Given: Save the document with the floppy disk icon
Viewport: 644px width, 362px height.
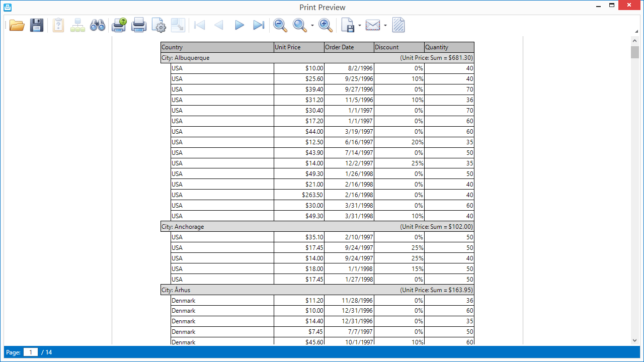Looking at the screenshot, I should [x=37, y=25].
